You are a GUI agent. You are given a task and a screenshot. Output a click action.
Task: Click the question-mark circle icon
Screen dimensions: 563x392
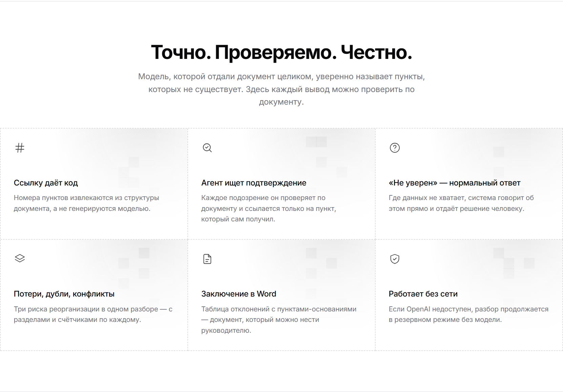coord(395,148)
